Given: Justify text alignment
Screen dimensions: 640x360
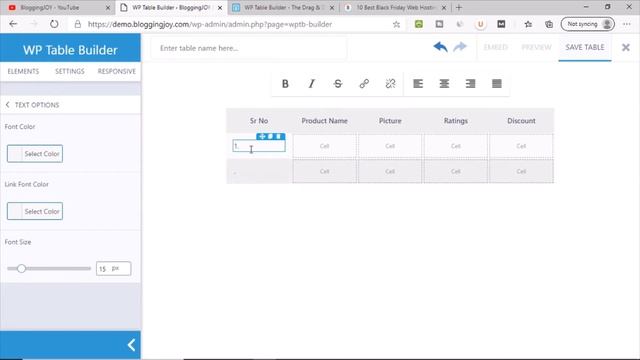Looking at the screenshot, I should pyautogui.click(x=497, y=84).
